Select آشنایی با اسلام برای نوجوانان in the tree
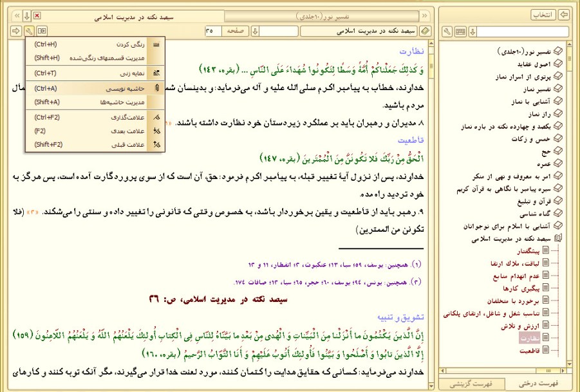Viewport: 580px width, 392px height. pos(507,226)
